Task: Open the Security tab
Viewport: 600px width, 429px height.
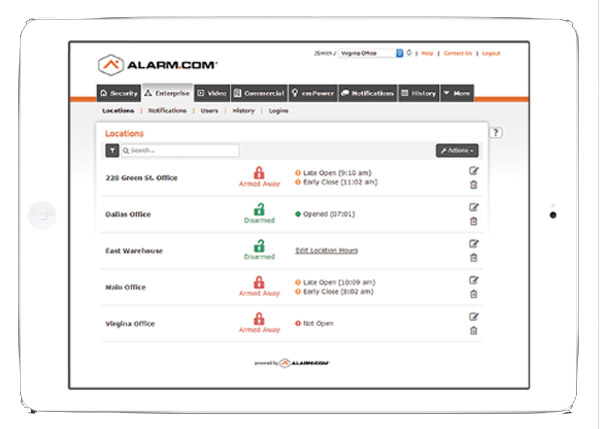Action: tap(119, 93)
